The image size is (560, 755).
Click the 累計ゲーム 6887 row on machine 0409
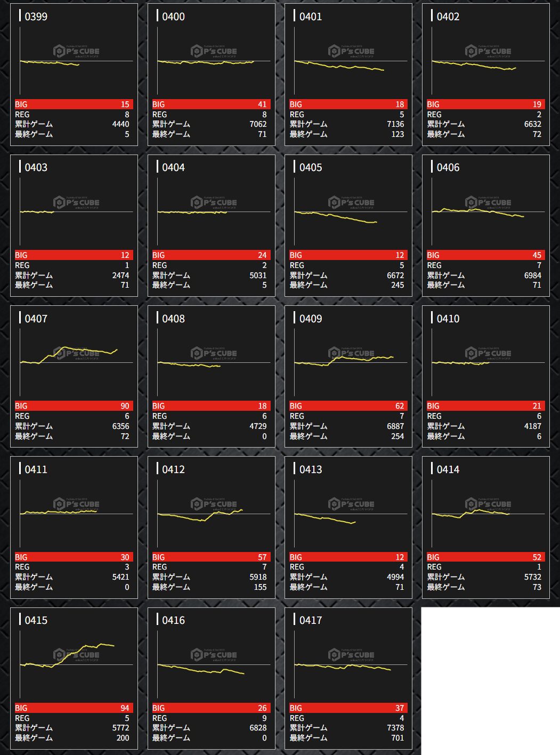pyautogui.click(x=348, y=426)
